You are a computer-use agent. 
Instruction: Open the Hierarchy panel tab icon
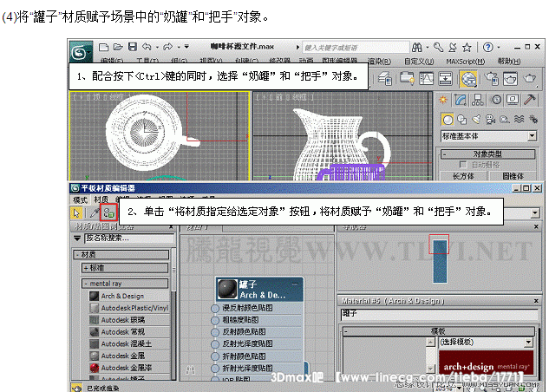point(478,100)
